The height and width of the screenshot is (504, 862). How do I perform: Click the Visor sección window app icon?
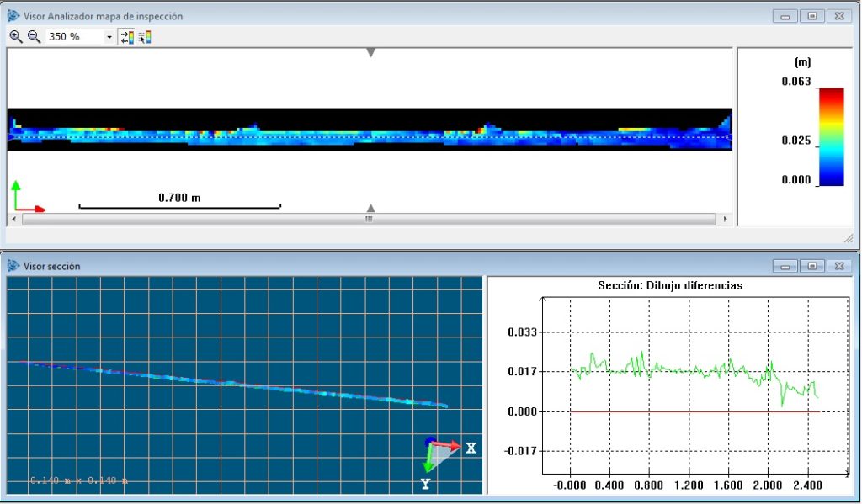point(13,266)
